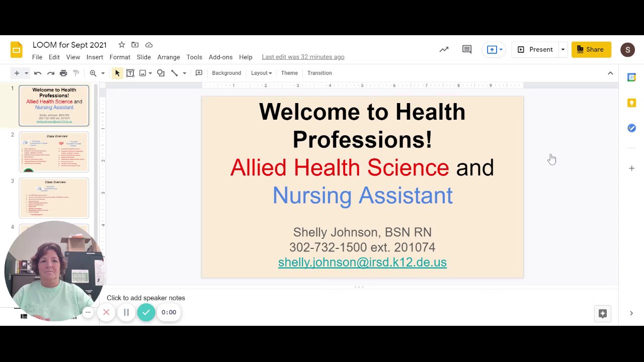Pause the Loom recording
Image resolution: width=644 pixels, height=362 pixels.
(x=126, y=312)
